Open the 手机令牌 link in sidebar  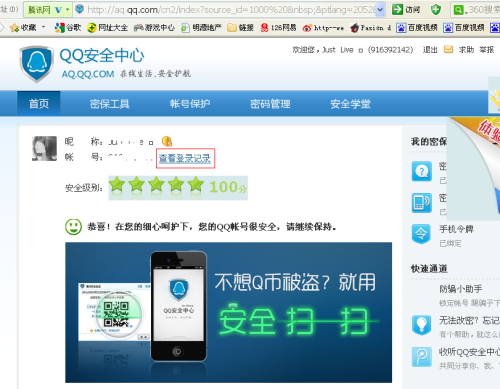[x=456, y=229]
